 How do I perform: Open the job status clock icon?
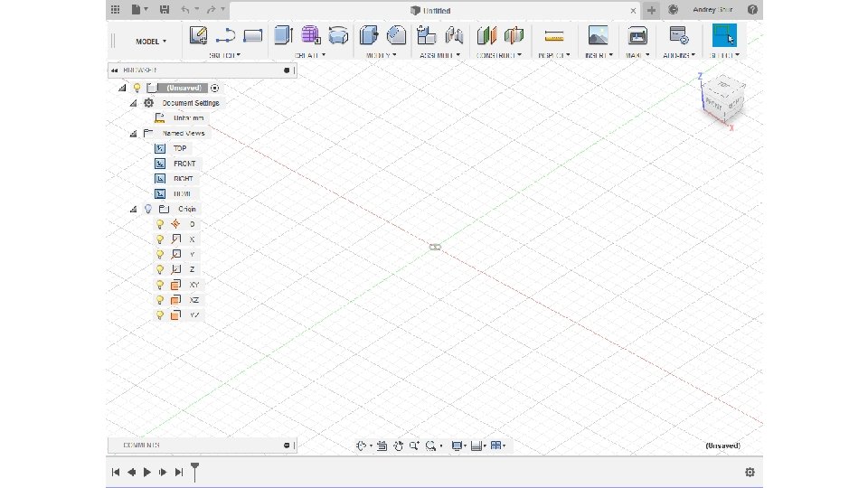673,9
